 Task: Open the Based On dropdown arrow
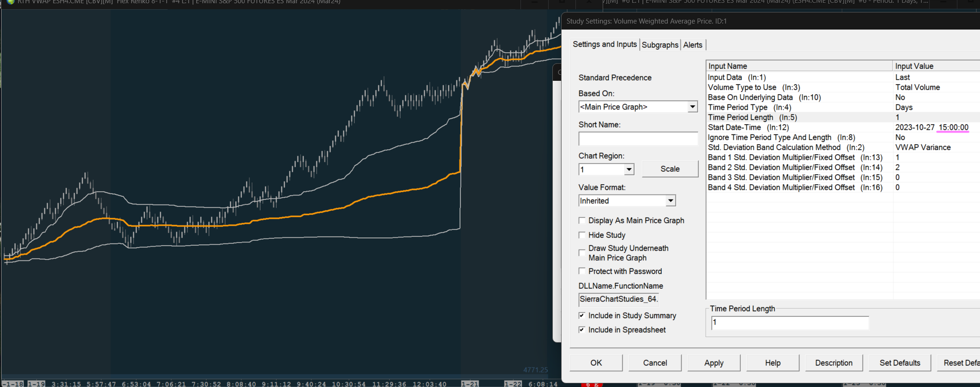coord(692,107)
